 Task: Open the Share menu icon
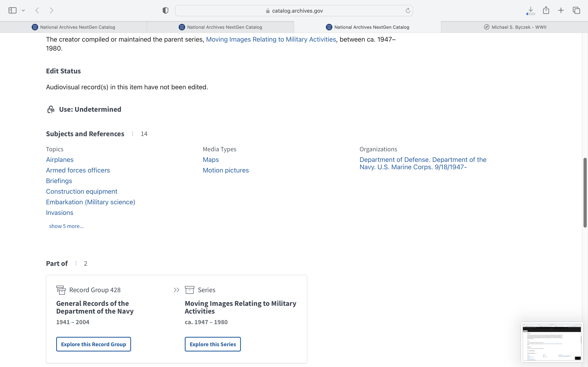[546, 10]
